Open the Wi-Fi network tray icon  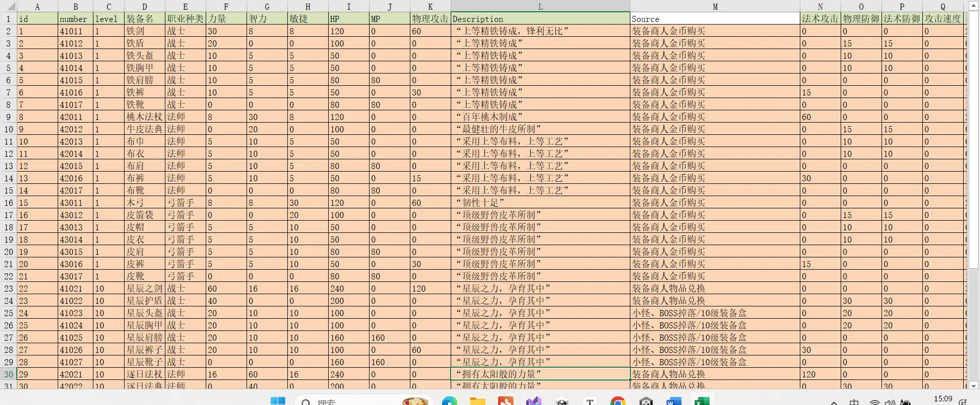point(875,402)
